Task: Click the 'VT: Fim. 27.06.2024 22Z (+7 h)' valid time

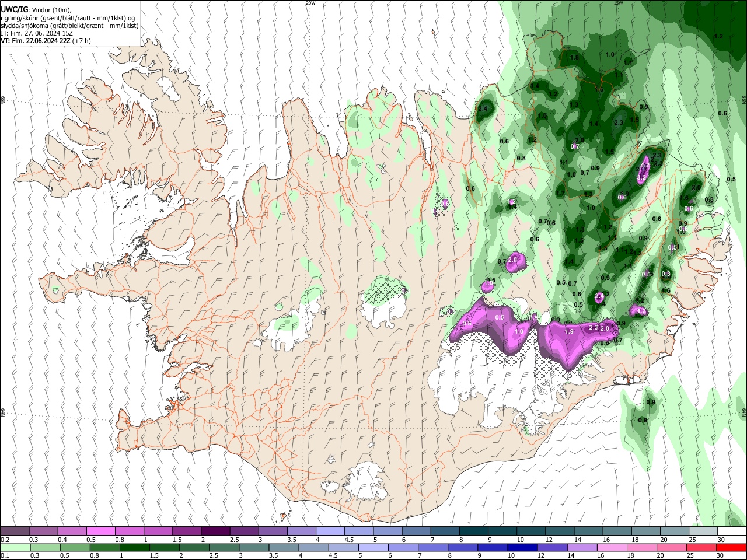Action: coord(46,41)
